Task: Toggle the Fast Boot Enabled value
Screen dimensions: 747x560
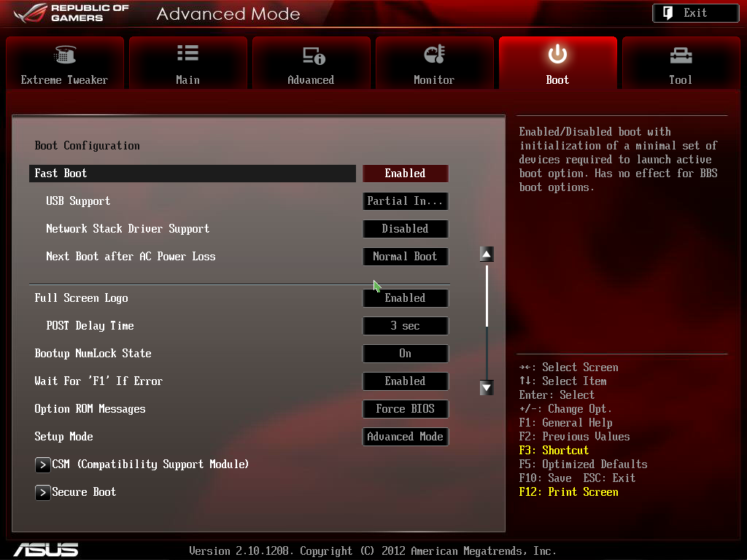Action: pos(406,174)
